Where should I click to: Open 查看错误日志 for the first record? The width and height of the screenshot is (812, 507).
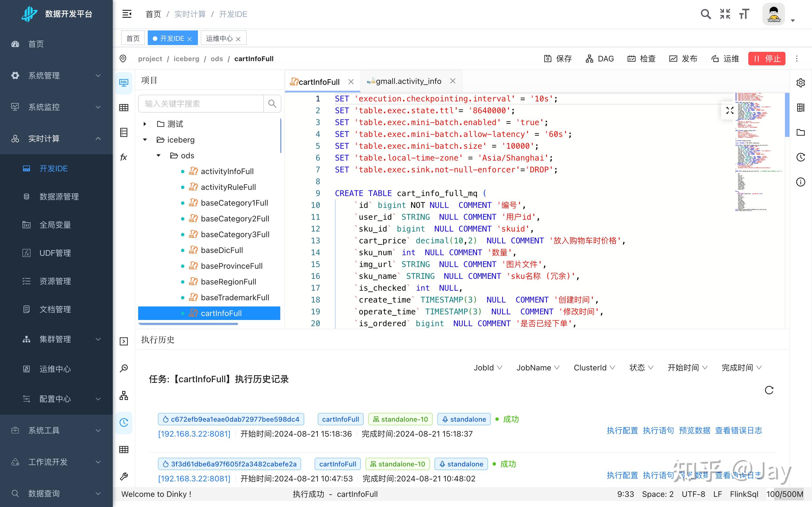click(x=738, y=430)
